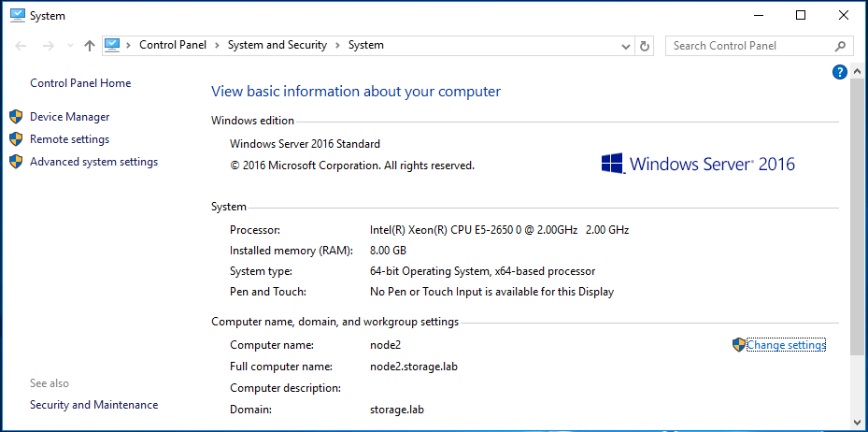The width and height of the screenshot is (868, 432).
Task: Maximize the System window
Action: point(801,16)
